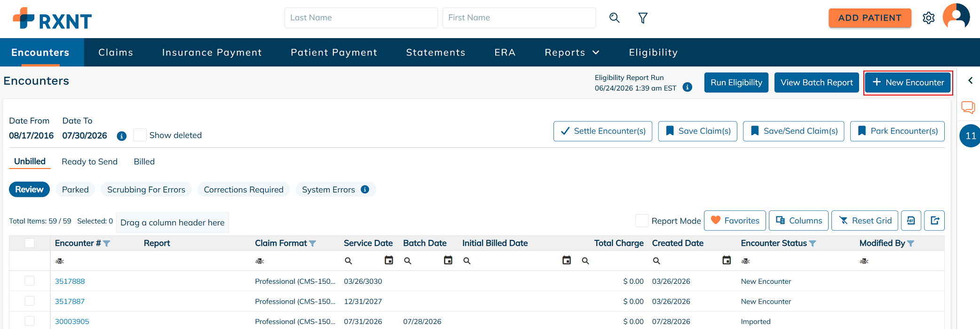Select the Corrections Required chip
The image size is (980, 329).
(244, 189)
